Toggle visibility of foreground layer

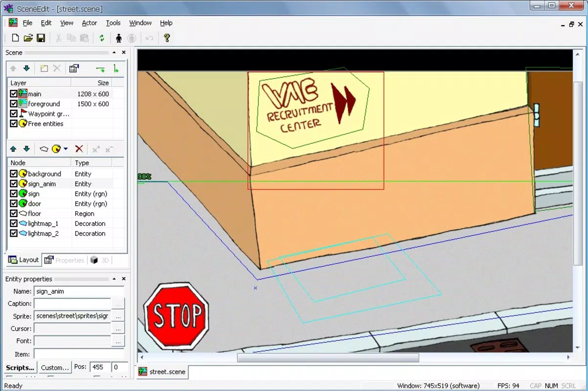point(14,104)
